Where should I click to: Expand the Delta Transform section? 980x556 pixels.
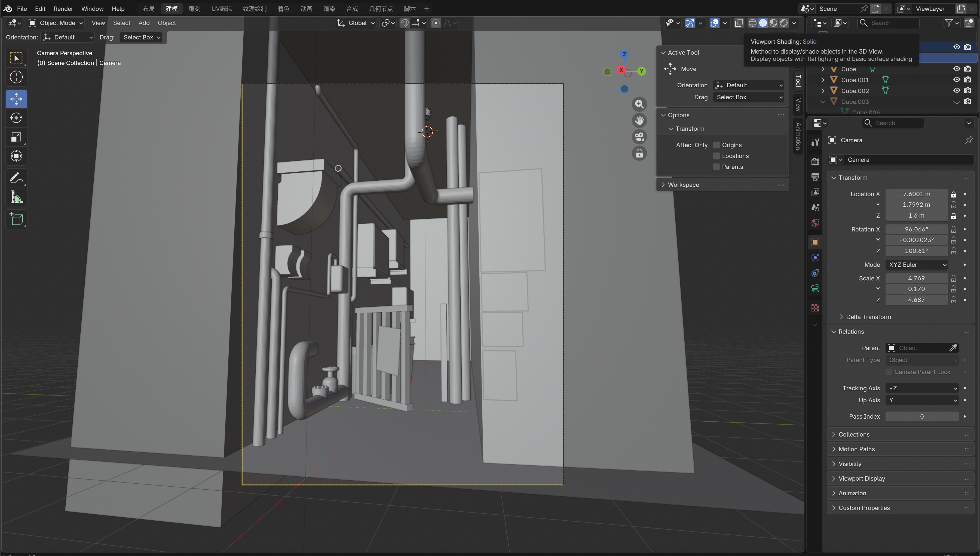868,317
